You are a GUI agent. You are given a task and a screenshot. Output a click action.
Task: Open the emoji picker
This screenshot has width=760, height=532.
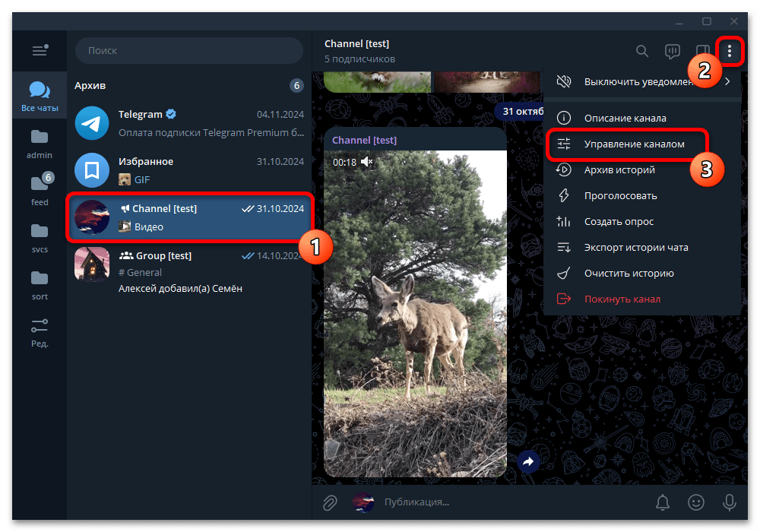(x=696, y=502)
